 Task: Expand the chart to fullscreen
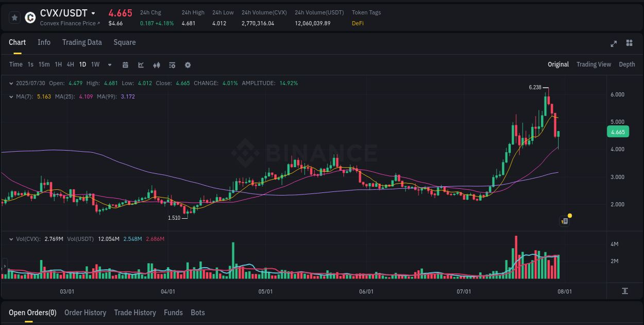(613, 44)
